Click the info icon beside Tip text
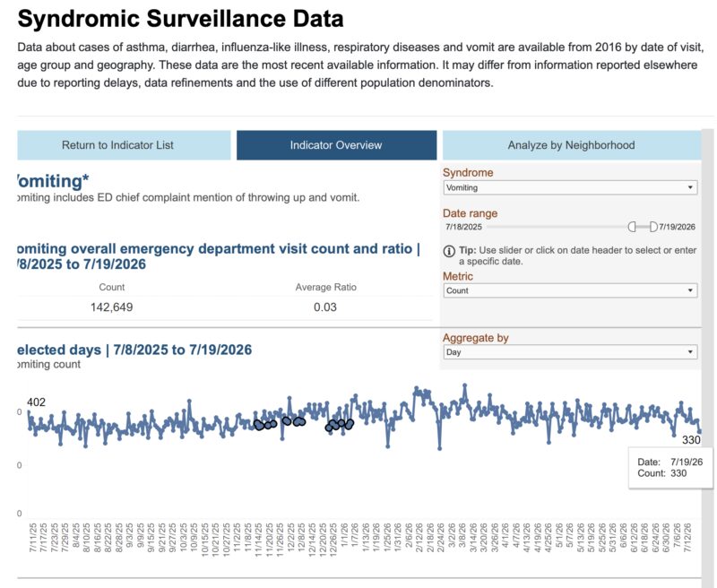The width and height of the screenshot is (717, 588). pos(449,251)
